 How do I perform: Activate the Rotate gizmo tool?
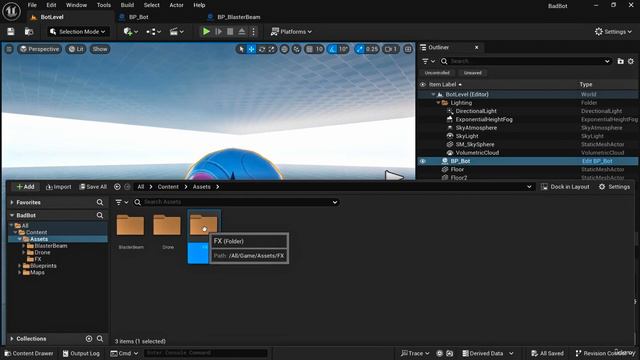(262, 49)
